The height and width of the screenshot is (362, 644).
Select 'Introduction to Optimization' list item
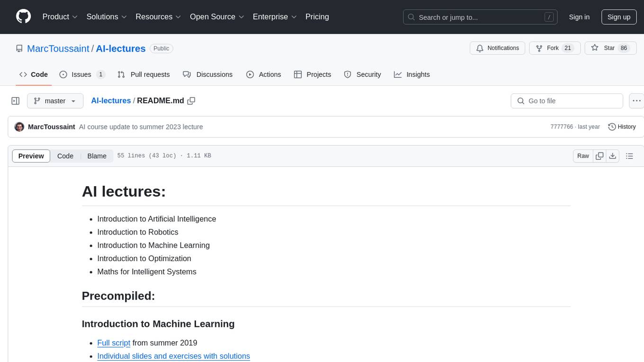(144, 259)
